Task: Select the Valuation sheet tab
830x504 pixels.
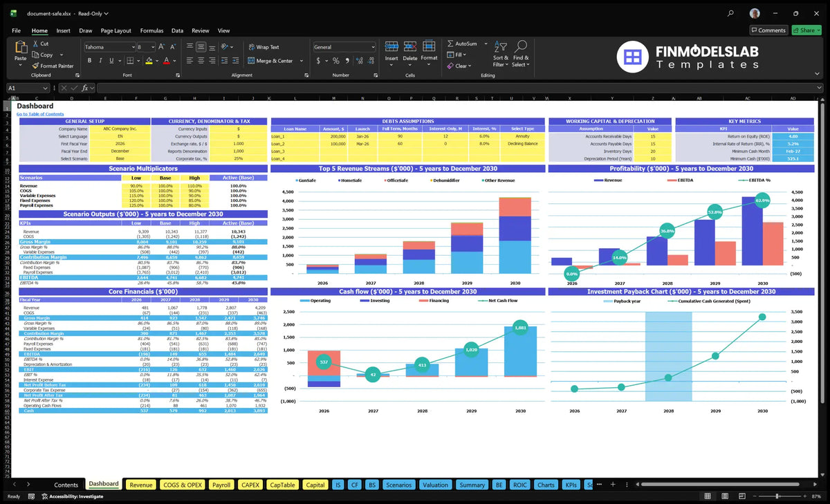Action: pos(435,485)
